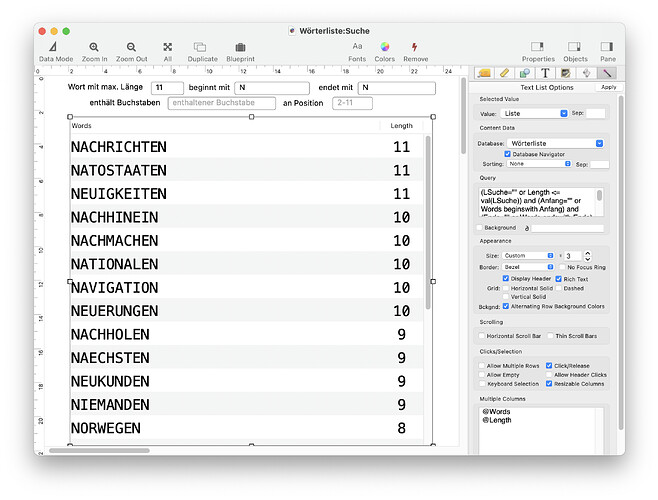Open the shapes inspector tab

pos(525,73)
